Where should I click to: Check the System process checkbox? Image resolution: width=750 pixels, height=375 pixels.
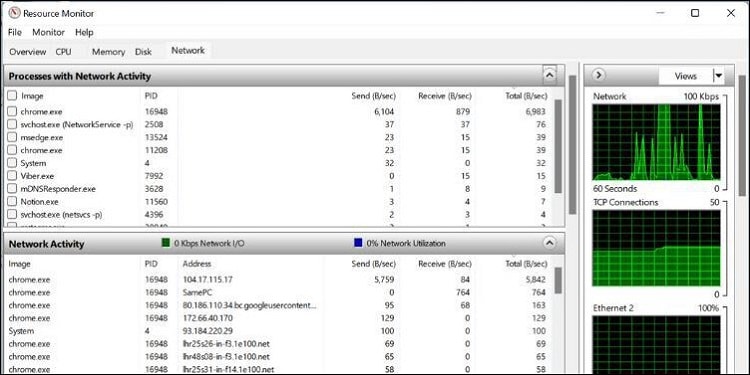click(x=12, y=163)
